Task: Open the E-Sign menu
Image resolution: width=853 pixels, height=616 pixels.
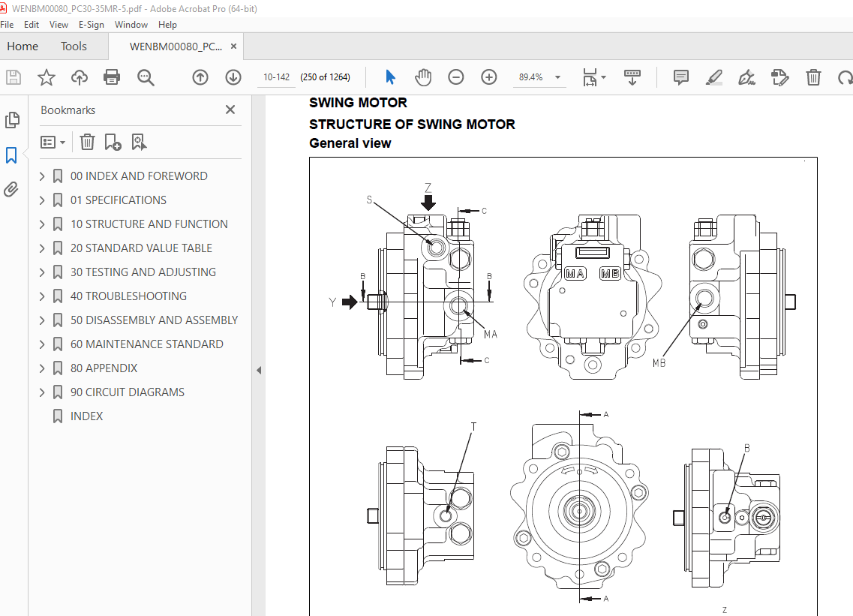Action: tap(92, 25)
